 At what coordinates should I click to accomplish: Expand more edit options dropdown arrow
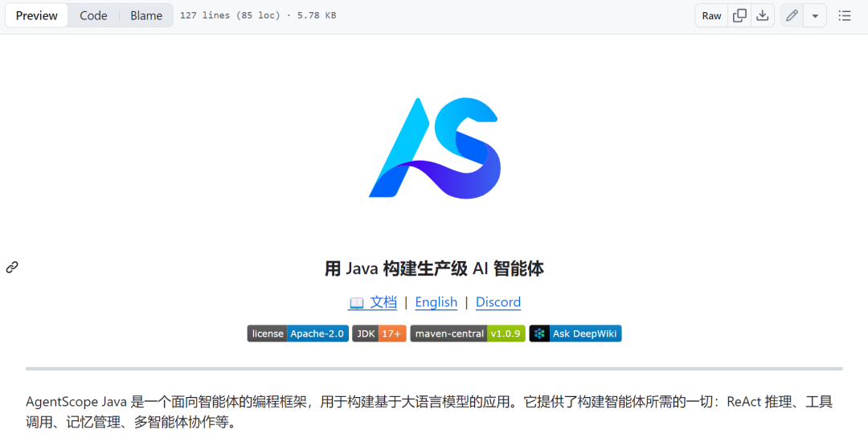pos(815,15)
